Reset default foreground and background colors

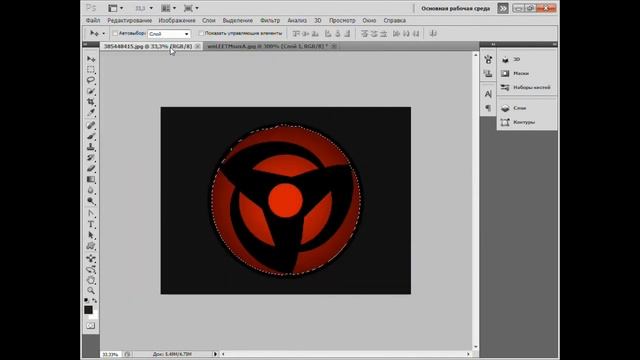[86, 300]
